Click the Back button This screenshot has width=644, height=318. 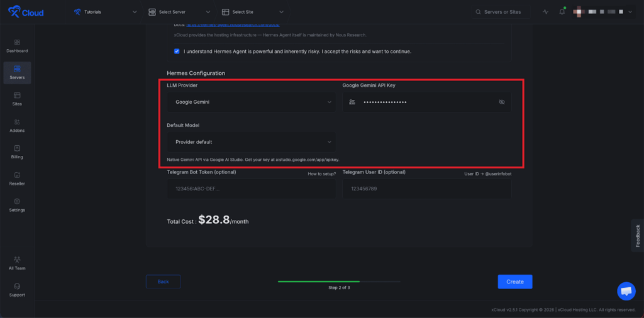(163, 282)
